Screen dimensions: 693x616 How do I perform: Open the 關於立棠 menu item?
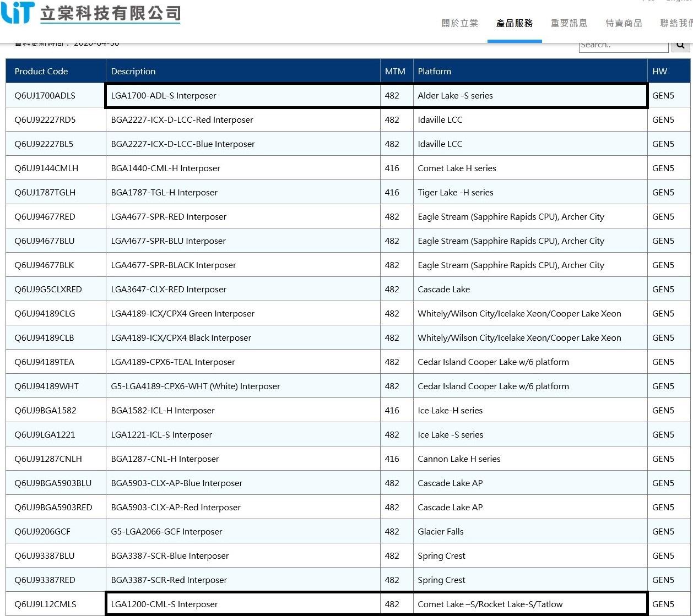pos(459,23)
